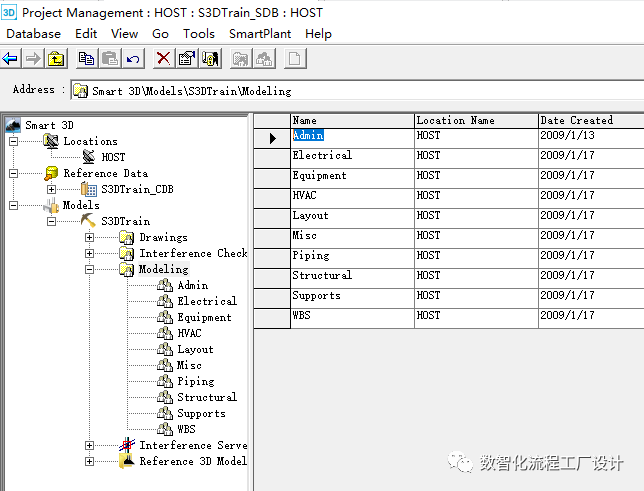The width and height of the screenshot is (644, 491).
Task: Collapse the Modeling folder node
Action: (x=89, y=270)
